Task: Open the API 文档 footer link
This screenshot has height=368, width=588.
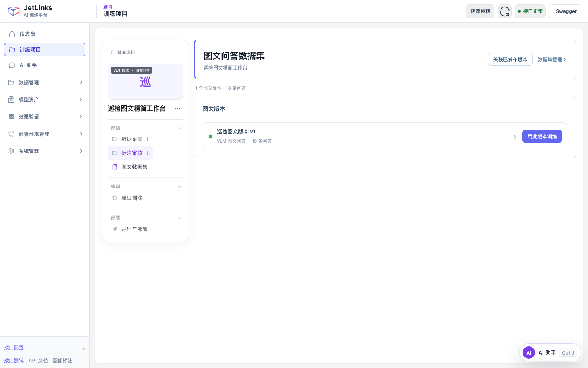Action: tap(38, 361)
